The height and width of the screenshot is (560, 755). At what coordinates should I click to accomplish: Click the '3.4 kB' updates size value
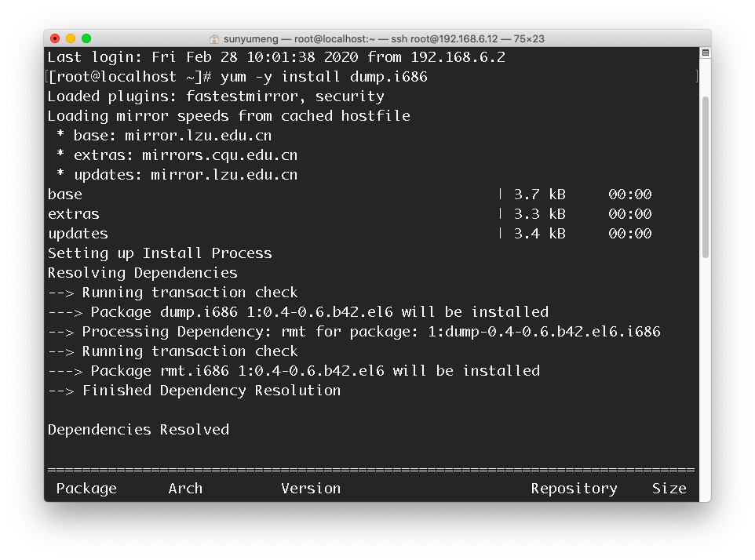point(539,234)
